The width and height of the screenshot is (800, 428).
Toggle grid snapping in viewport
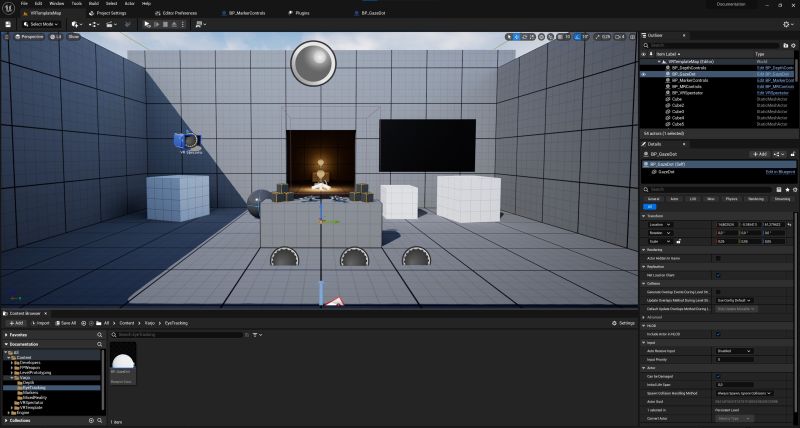coord(560,37)
